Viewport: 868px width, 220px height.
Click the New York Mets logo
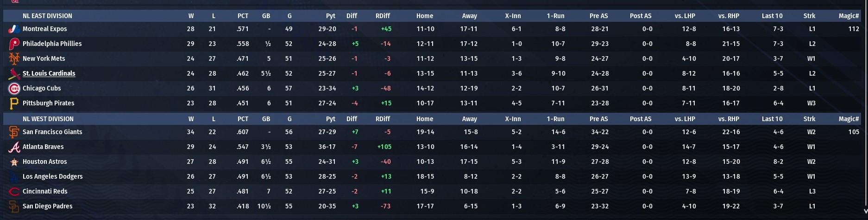[14, 58]
